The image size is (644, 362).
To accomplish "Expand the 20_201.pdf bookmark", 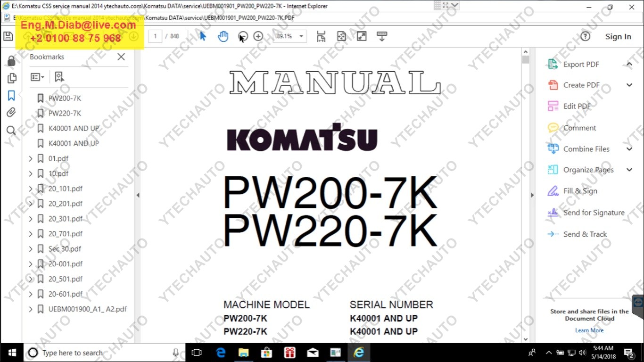I will tap(31, 204).
